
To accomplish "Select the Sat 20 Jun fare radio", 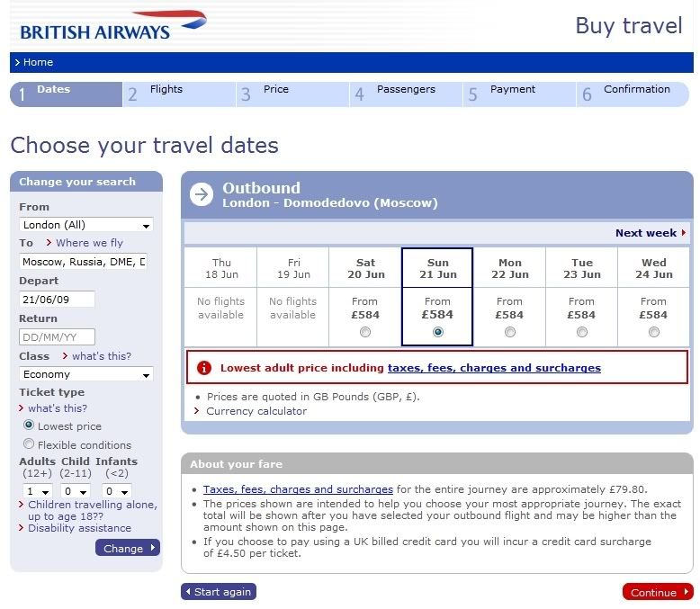I will 364,332.
